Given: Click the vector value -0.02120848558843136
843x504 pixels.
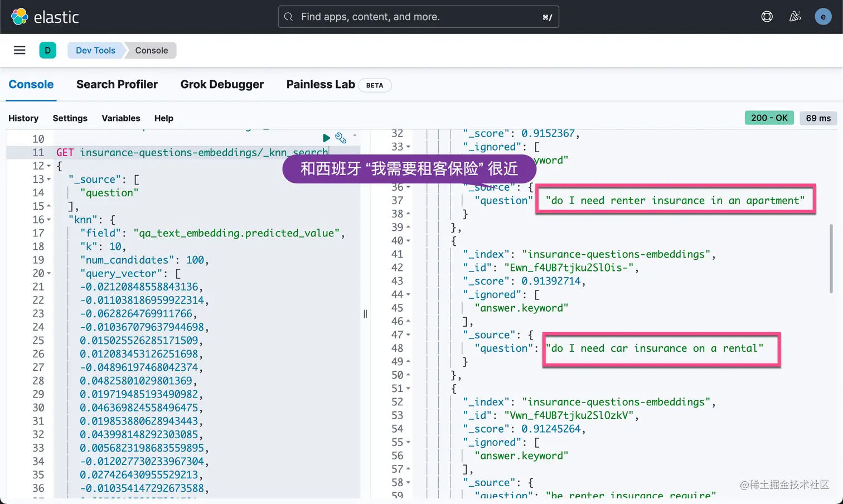Looking at the screenshot, I should (x=139, y=287).
